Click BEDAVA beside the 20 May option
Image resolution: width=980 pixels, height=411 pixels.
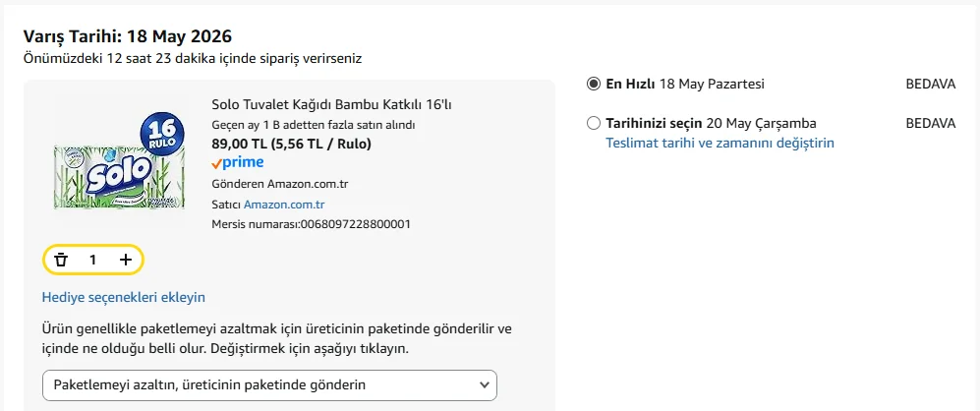931,123
